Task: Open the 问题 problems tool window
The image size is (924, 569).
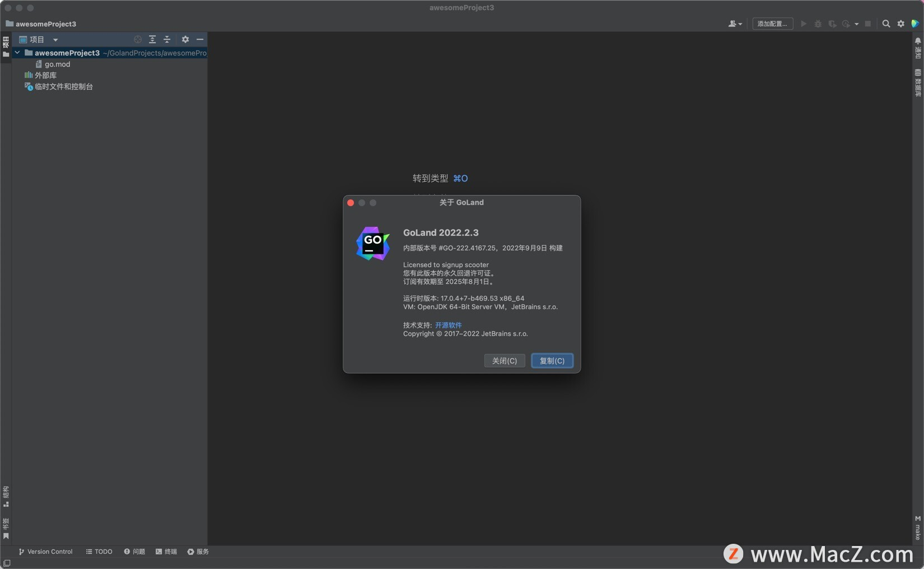Action: click(134, 552)
